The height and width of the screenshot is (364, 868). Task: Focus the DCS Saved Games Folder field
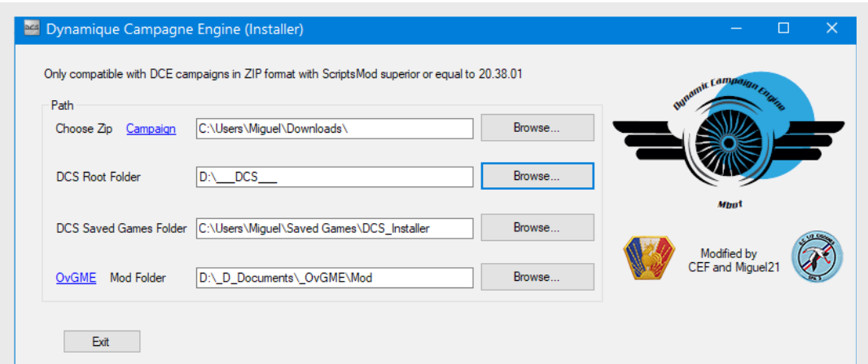click(335, 228)
